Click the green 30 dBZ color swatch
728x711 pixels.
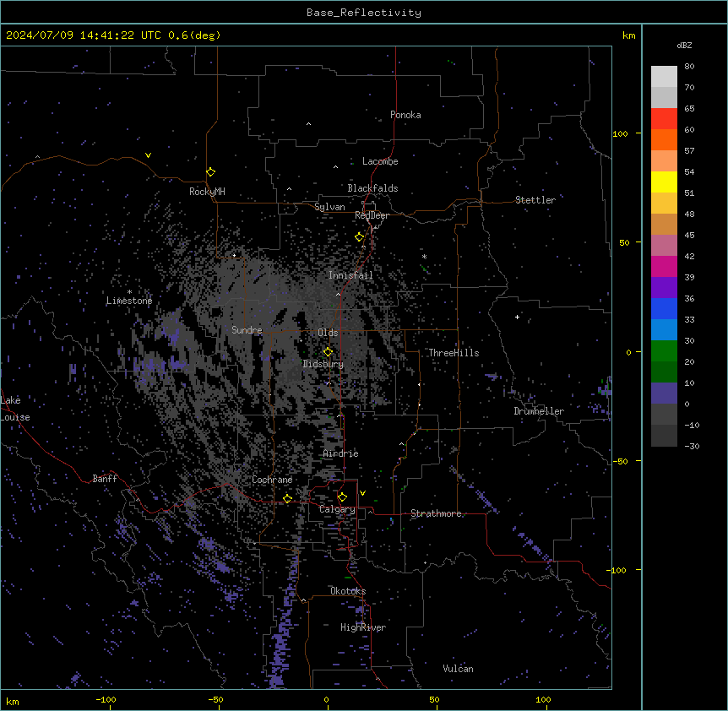point(664,351)
